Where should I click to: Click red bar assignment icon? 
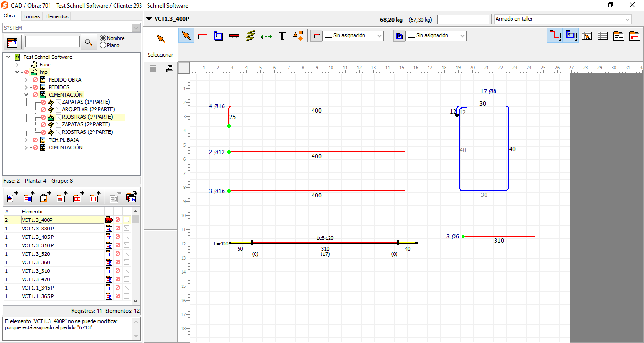[316, 35]
